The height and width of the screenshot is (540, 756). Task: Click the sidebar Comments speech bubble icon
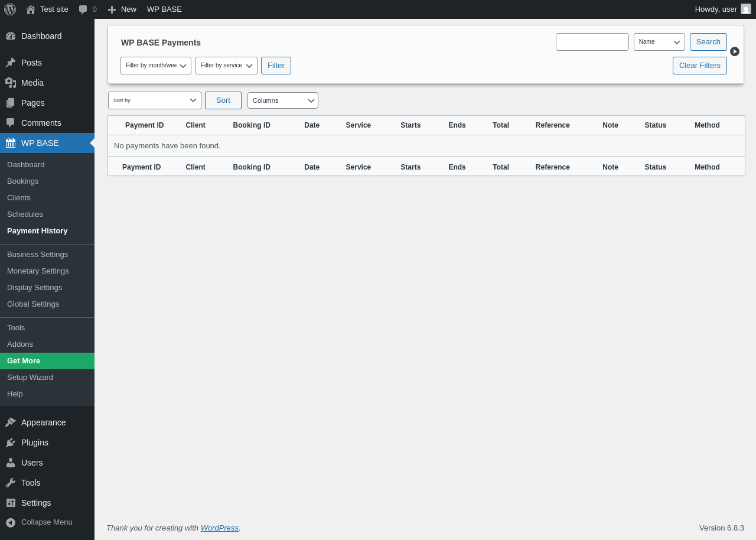[11, 123]
